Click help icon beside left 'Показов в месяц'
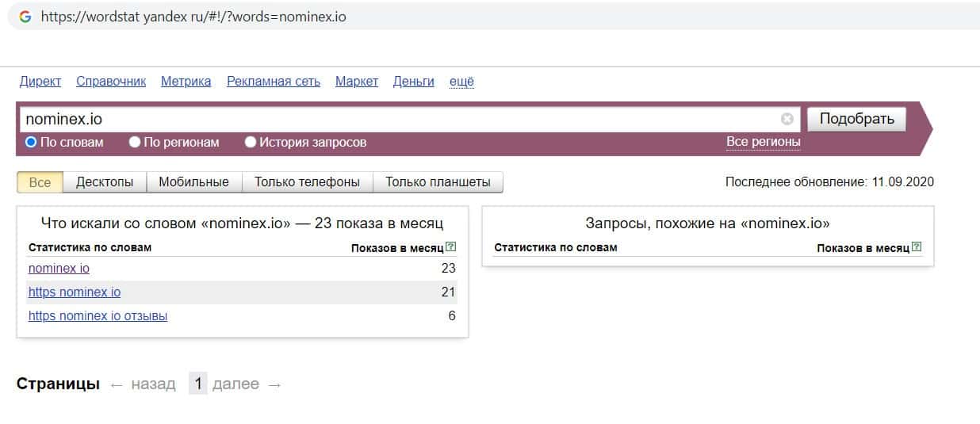Screen dimensions: 980x424 coord(451,247)
